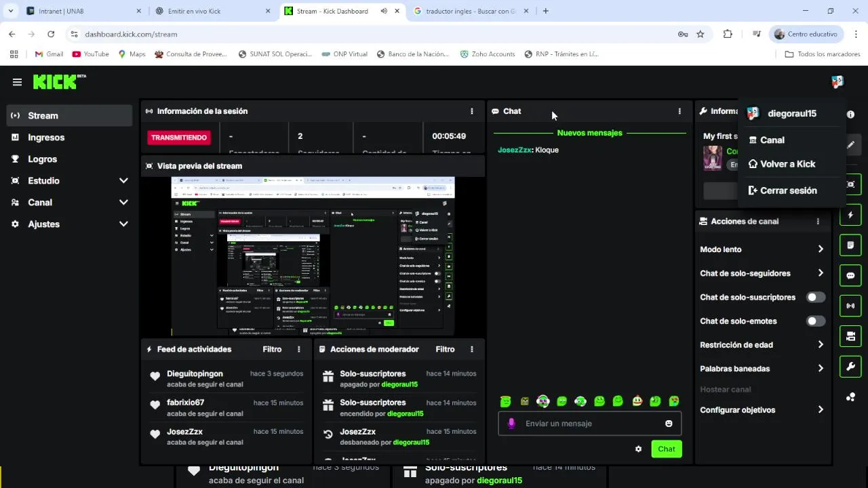Click the Nuevos mensajes indicator in chat
This screenshot has height=488, width=868.
tap(589, 133)
